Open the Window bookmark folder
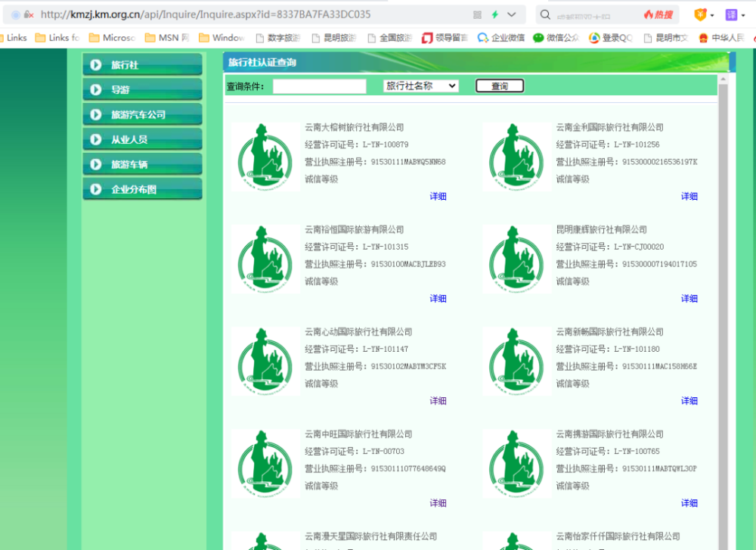The width and height of the screenshot is (756, 550). click(x=222, y=38)
